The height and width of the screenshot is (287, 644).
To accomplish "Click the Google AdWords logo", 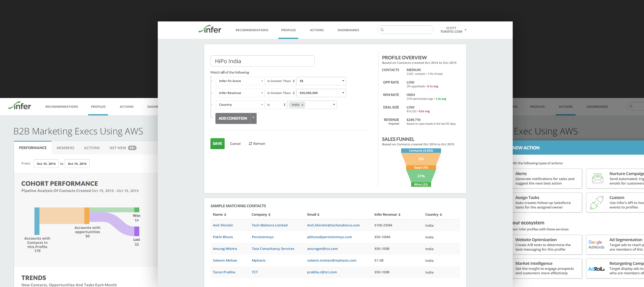I will coord(596,245).
